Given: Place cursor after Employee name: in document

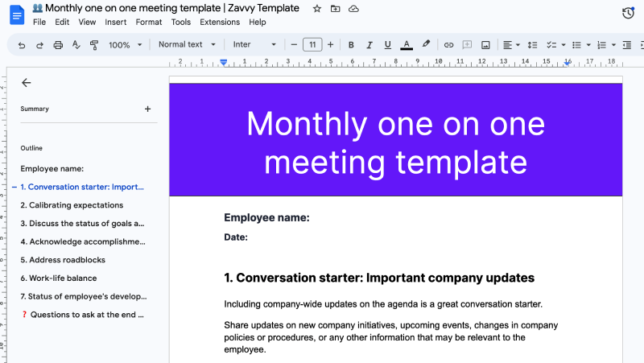Looking at the screenshot, I should [x=311, y=217].
